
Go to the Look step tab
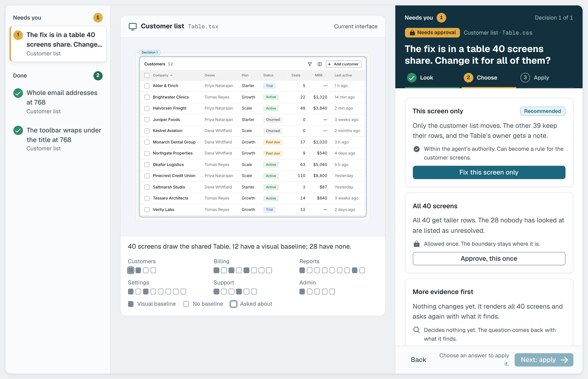pos(432,78)
